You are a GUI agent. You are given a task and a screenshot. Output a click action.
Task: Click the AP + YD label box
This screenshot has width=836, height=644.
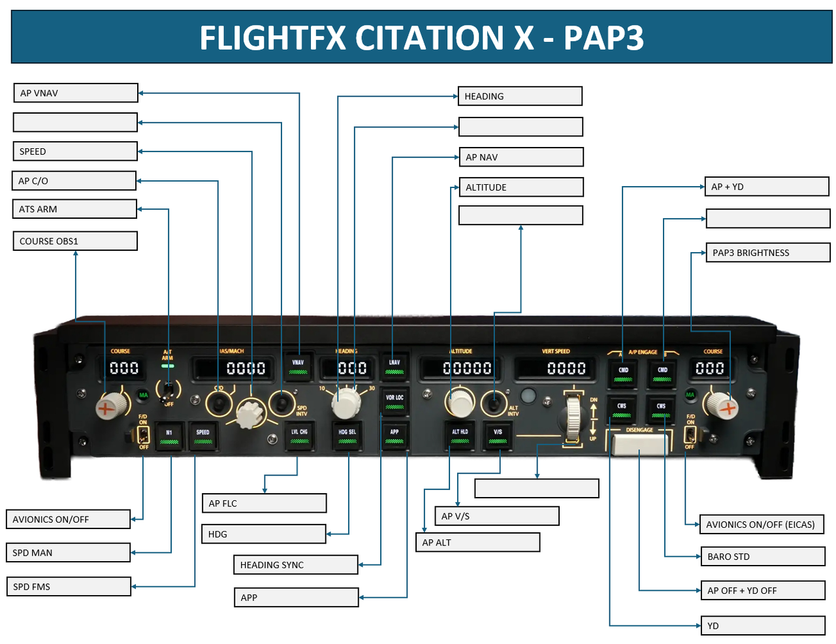767,186
